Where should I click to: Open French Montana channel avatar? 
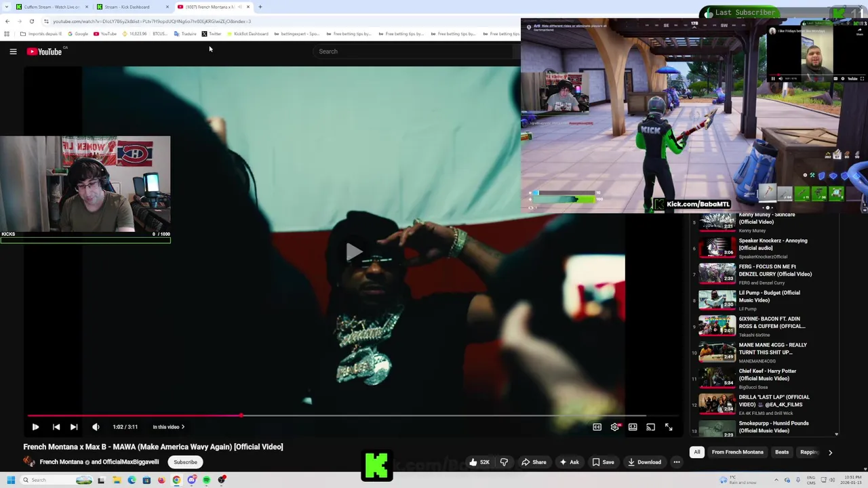pos(29,462)
